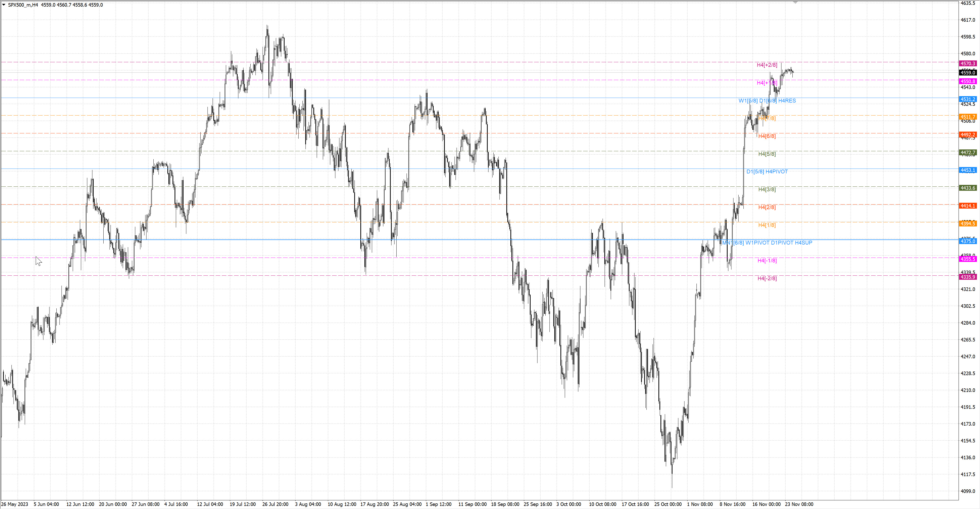Select the W1[5/8] D1[6/8] H4RES label
The width and height of the screenshot is (980, 509).
tap(767, 101)
